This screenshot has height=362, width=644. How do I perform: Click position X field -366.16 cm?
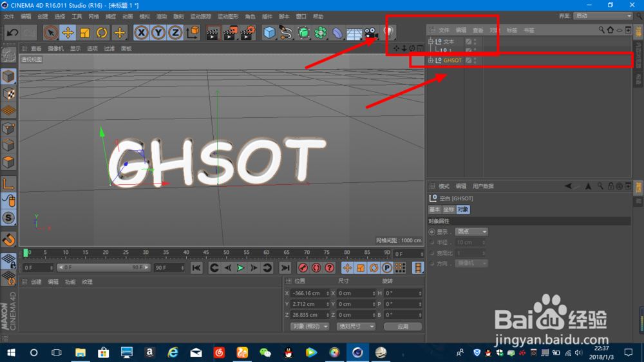click(310, 293)
